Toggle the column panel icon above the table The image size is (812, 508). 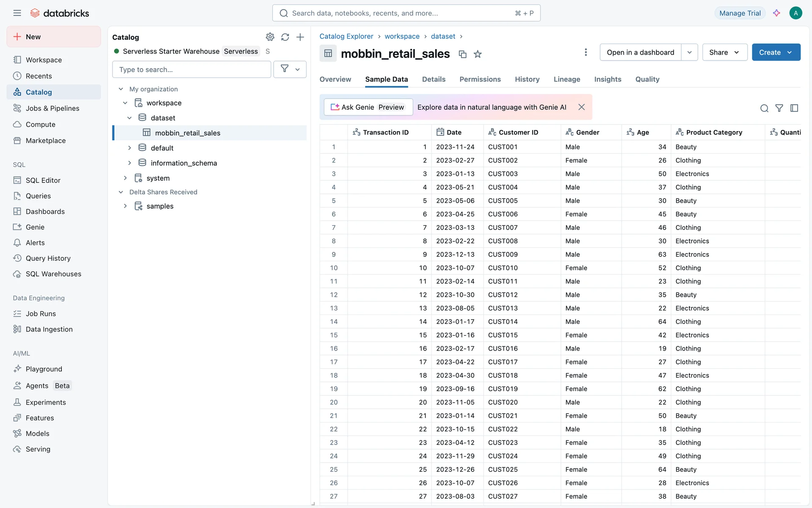pos(794,108)
